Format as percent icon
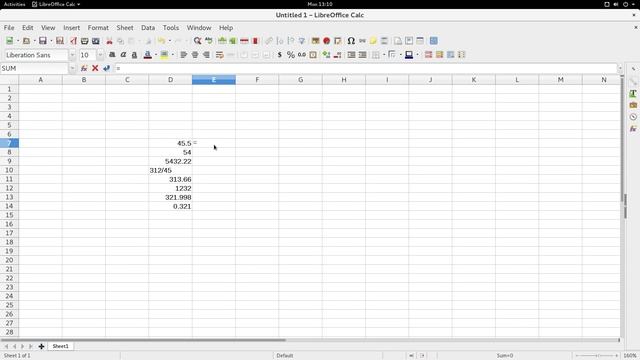 tap(291, 55)
